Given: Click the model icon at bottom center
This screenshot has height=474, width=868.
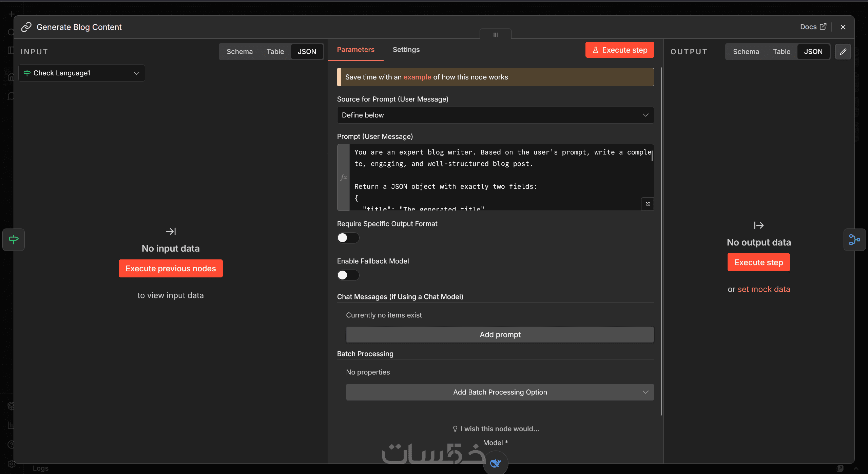Looking at the screenshot, I should point(495,463).
